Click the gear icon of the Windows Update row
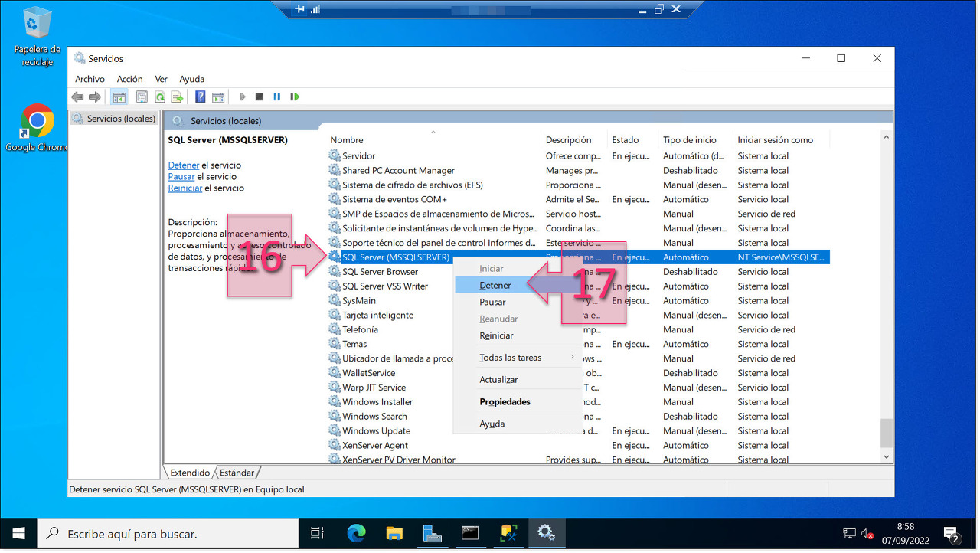980x553 pixels. 335,431
